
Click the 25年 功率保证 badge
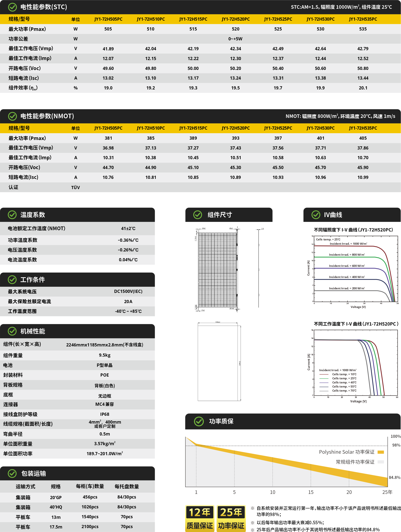[x=231, y=519]
